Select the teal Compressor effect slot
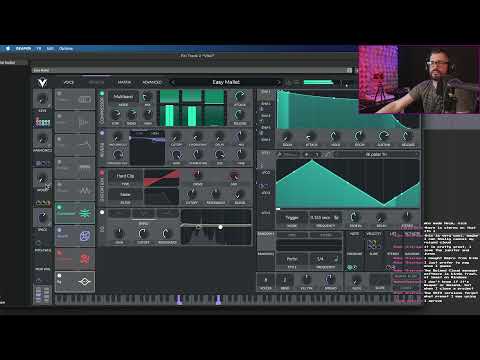Image resolution: width=480 pixels, height=360 pixels. click(x=75, y=213)
